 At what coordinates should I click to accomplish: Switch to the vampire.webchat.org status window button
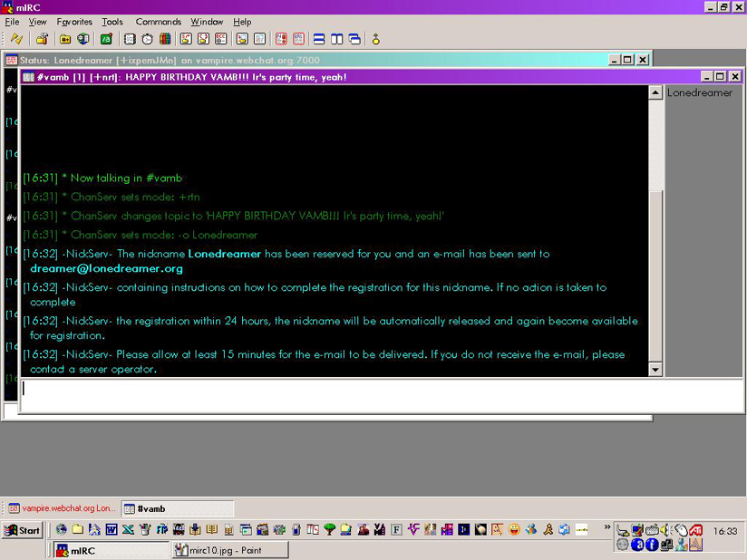(62, 508)
